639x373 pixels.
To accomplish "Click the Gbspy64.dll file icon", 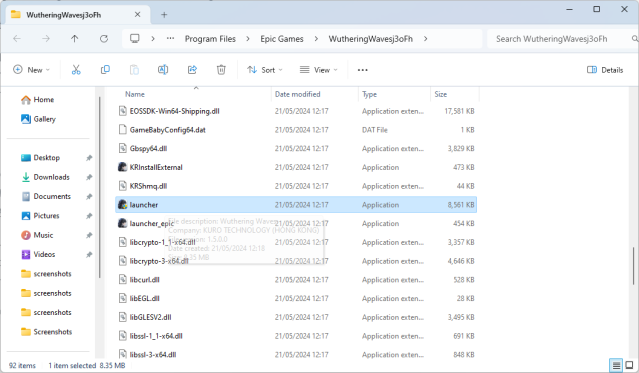I will 122,148.
